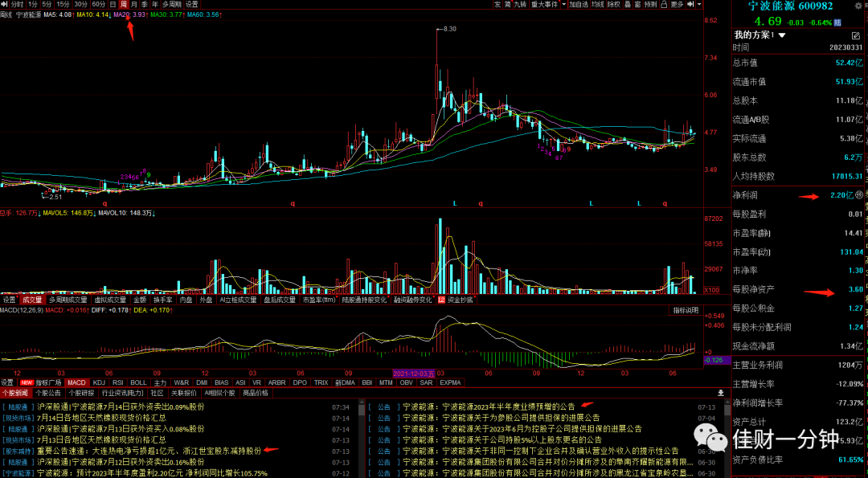Screen dimensions: 868x478
Task: Open 多周期 multi-period view
Action: point(172,4)
